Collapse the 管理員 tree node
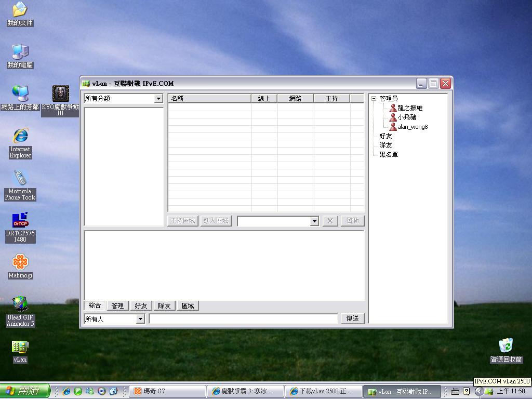 click(374, 99)
